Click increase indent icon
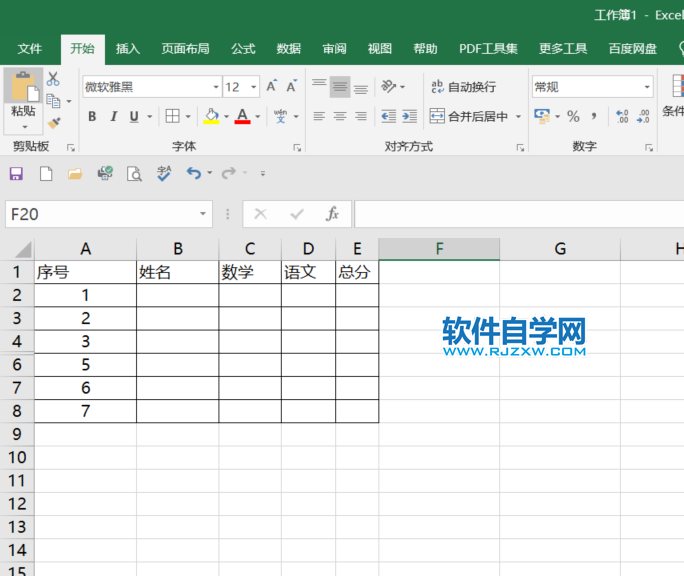This screenshot has width=684, height=576. click(x=410, y=116)
